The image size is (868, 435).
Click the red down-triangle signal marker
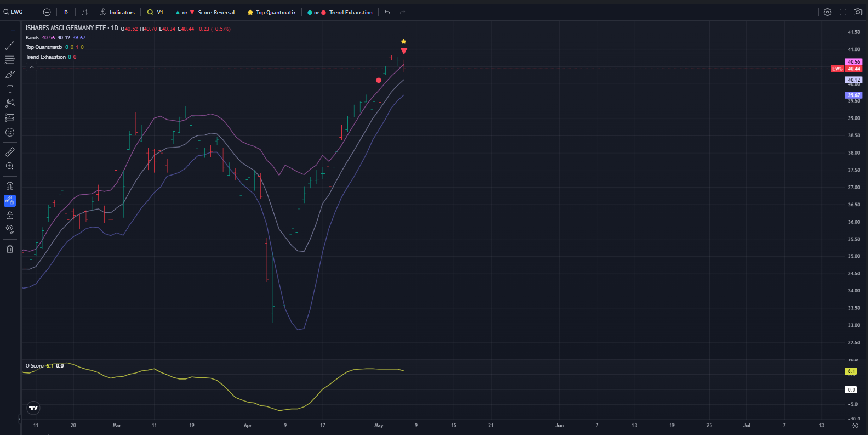pos(404,51)
